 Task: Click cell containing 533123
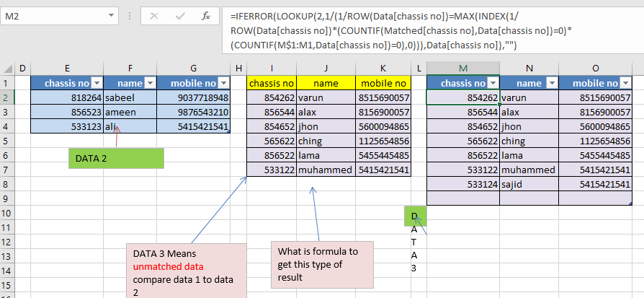(67, 127)
